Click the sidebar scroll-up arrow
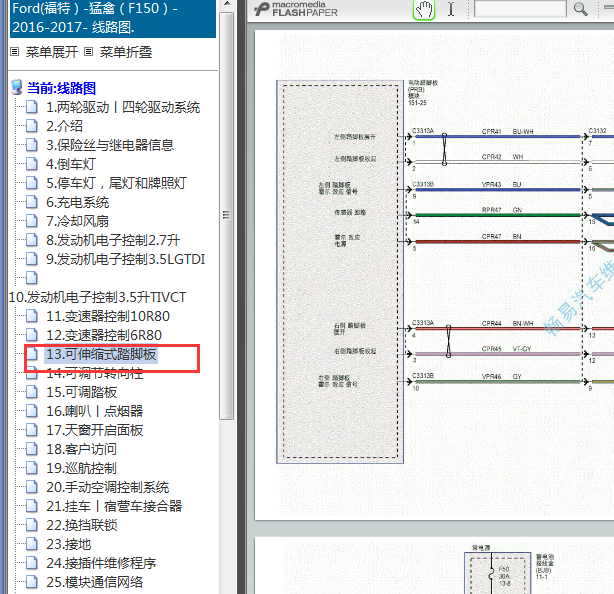The image size is (614, 594). [x=227, y=5]
